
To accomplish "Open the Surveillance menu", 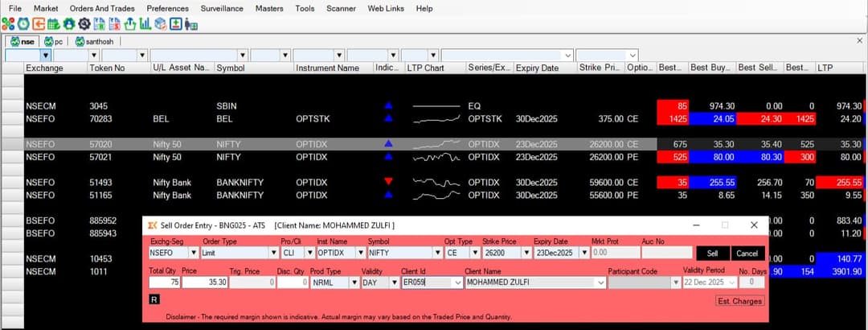I will pos(222,8).
